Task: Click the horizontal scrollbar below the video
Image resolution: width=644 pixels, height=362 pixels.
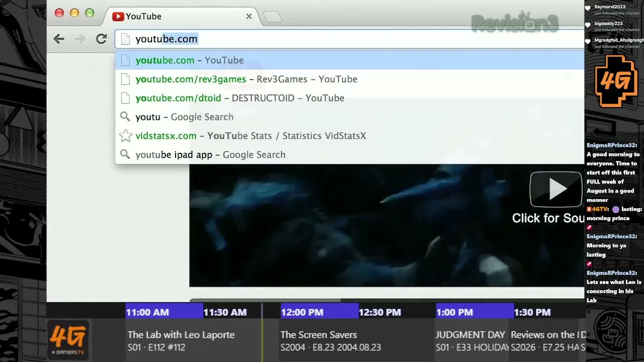Action: click(265, 300)
